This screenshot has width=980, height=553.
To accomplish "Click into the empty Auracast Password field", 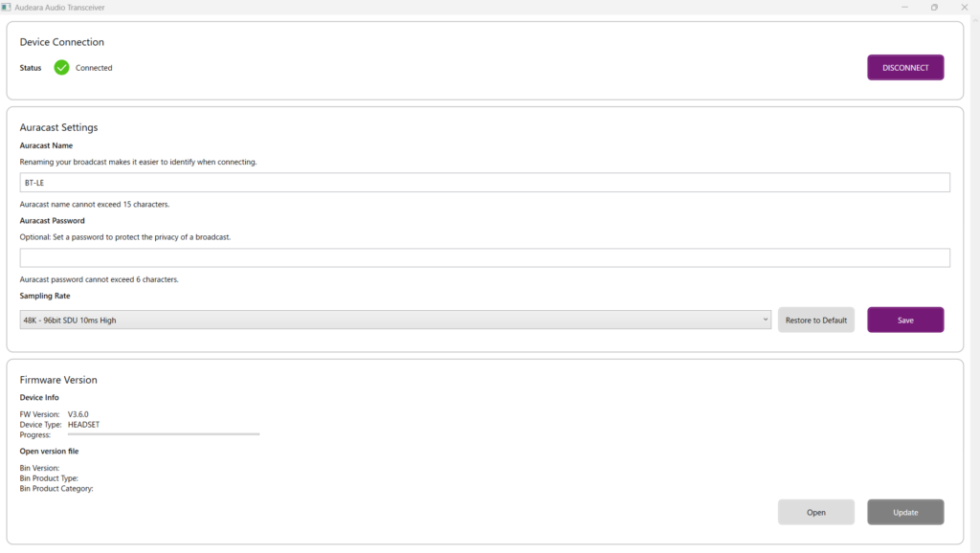I will click(484, 258).
